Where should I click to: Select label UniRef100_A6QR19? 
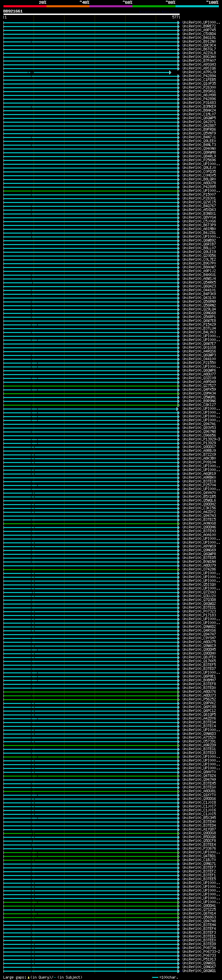(199, 473)
